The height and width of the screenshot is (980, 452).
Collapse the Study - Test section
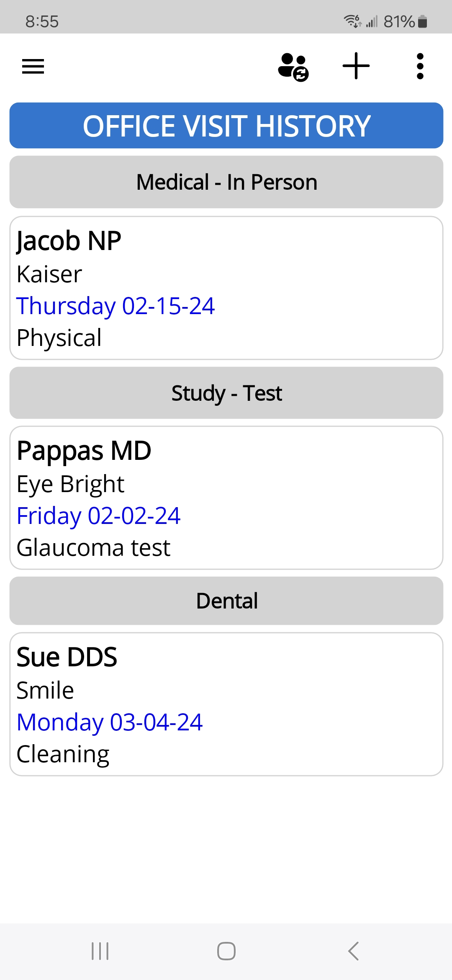226,393
